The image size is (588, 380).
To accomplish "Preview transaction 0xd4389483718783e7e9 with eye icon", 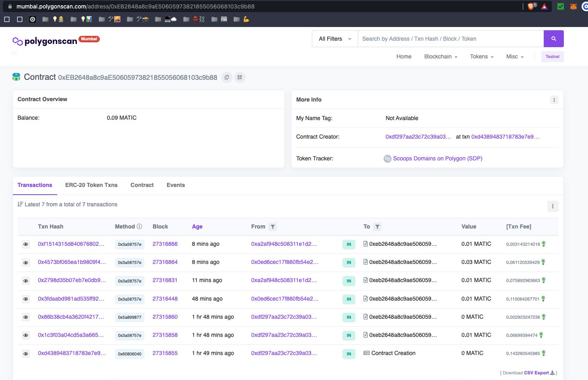I will coord(26,353).
